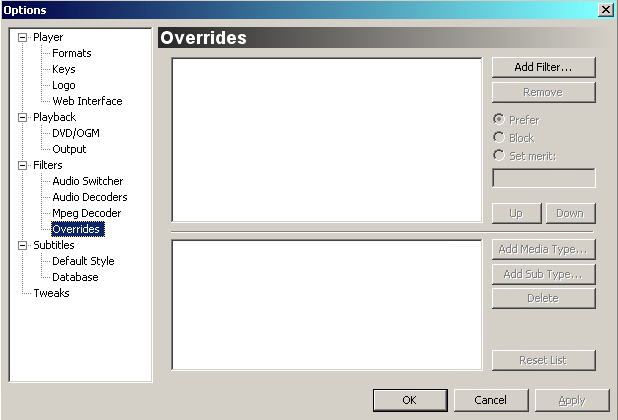Select the Prefer radio button
Image resolution: width=618 pixels, height=420 pixels.
point(499,119)
